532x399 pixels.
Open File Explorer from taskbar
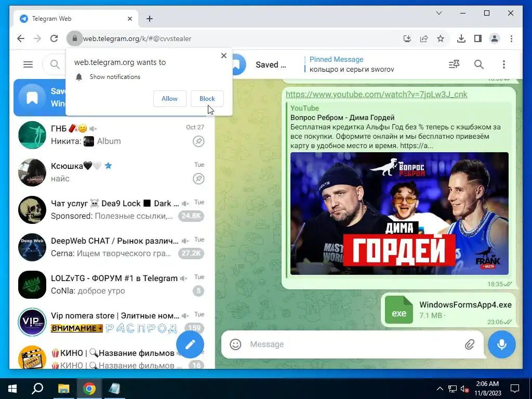pyautogui.click(x=63, y=389)
